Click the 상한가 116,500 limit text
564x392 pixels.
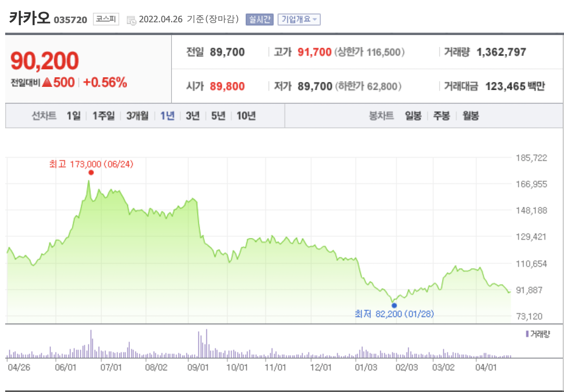pos(369,52)
